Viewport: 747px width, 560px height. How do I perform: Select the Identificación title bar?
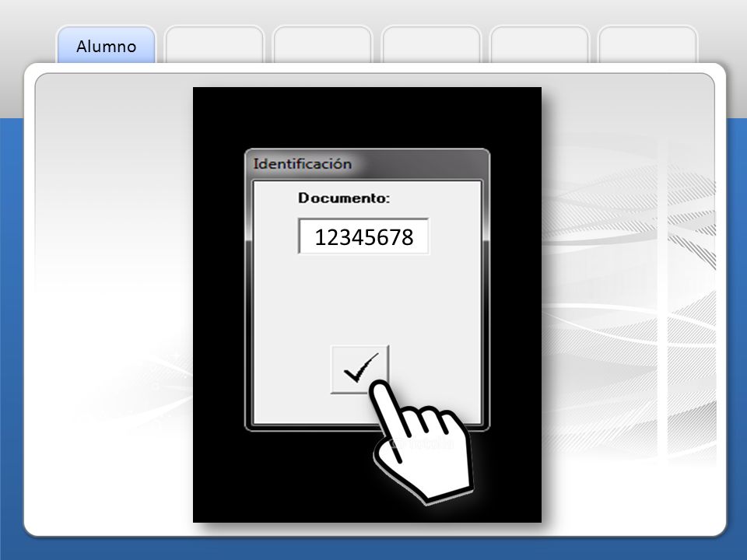click(x=366, y=164)
